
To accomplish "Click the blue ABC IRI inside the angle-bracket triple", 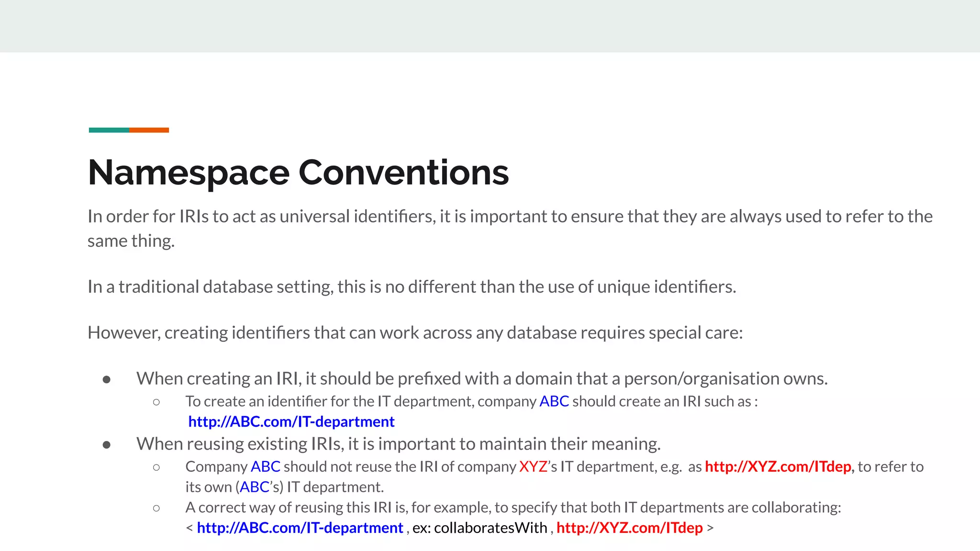I will (x=300, y=528).
